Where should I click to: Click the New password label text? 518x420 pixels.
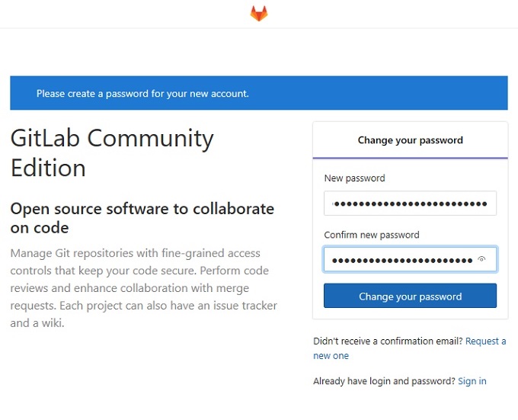click(354, 178)
